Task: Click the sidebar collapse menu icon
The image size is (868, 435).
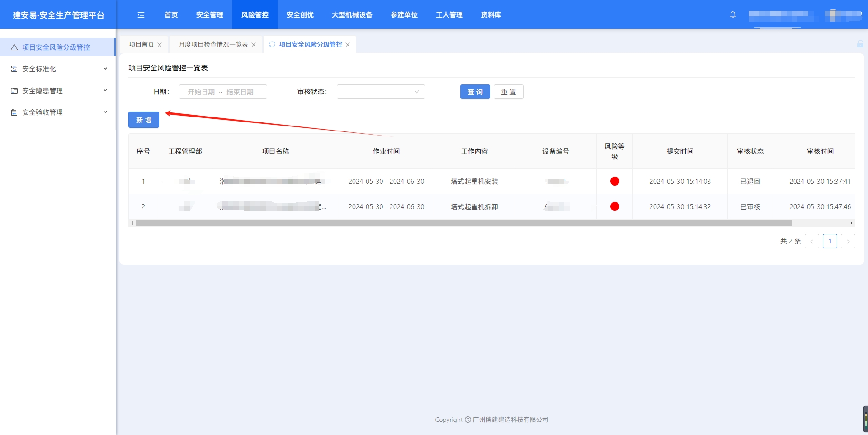Action: coord(141,15)
